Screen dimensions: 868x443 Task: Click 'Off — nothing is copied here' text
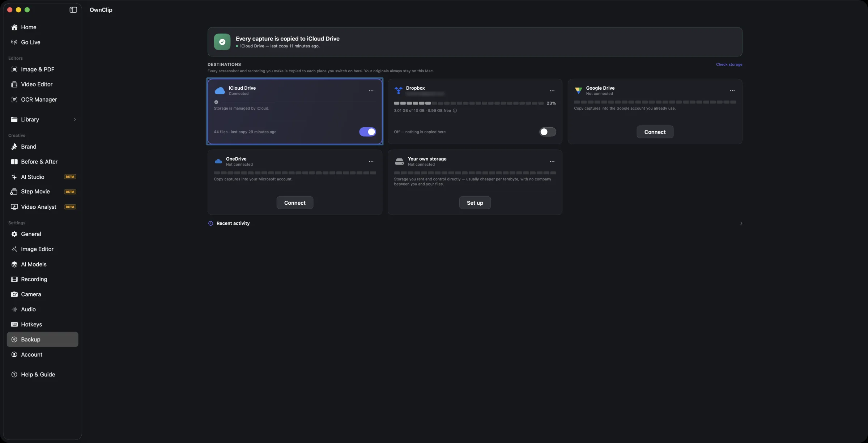420,132
